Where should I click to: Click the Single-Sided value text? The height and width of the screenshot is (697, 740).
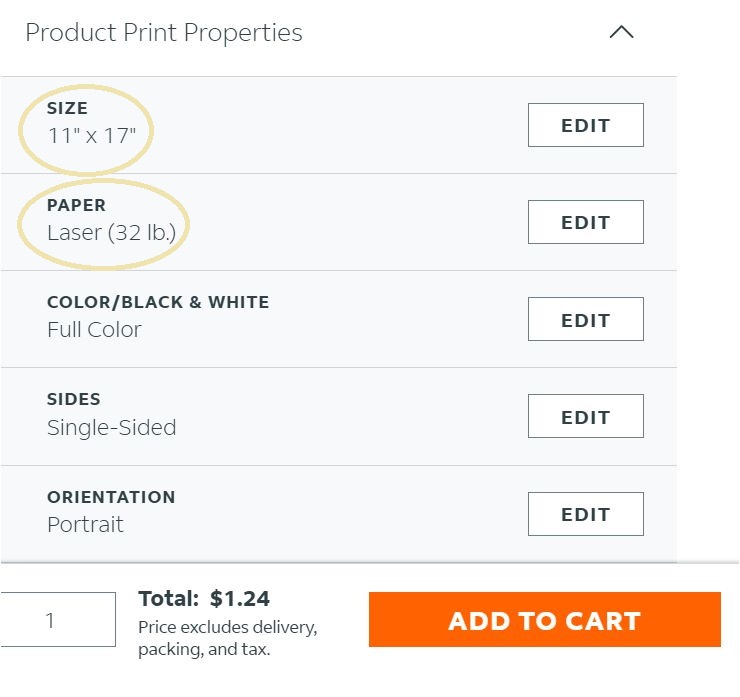[x=111, y=428]
